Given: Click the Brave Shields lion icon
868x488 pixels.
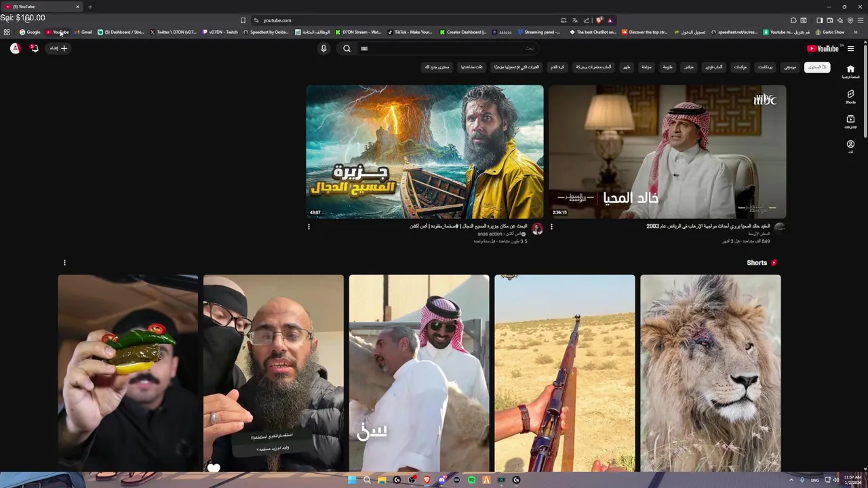Looking at the screenshot, I should [599, 20].
